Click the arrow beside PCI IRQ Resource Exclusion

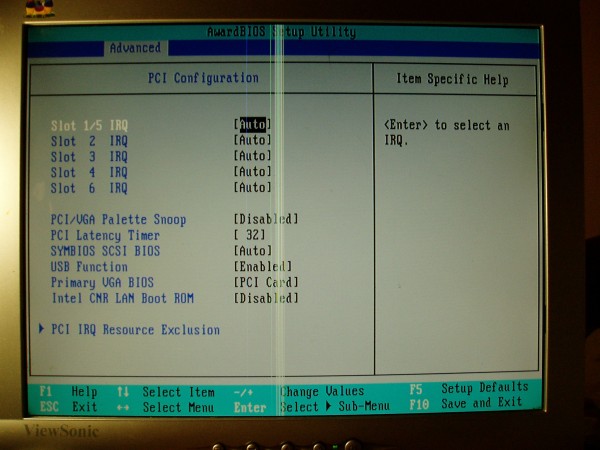tap(41, 329)
